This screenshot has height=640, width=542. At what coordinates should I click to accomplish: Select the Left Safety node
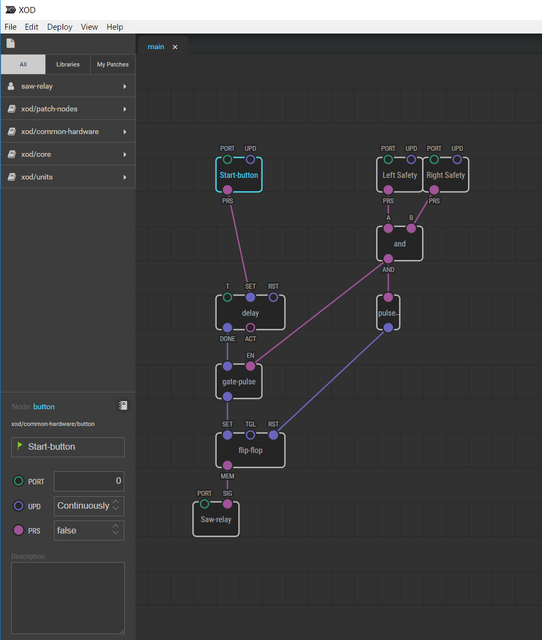coord(400,175)
